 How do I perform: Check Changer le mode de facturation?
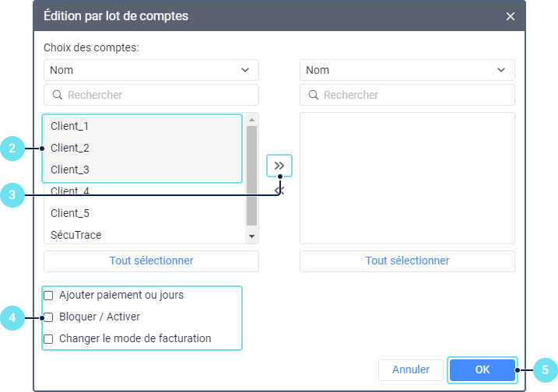click(48, 339)
